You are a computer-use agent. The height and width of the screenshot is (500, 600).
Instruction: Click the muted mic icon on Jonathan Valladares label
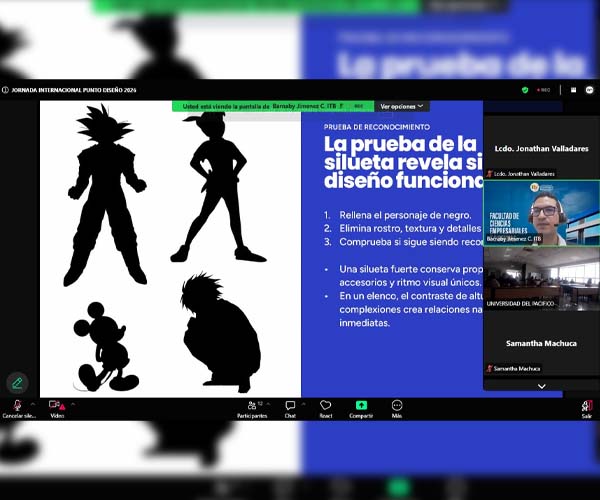click(489, 174)
